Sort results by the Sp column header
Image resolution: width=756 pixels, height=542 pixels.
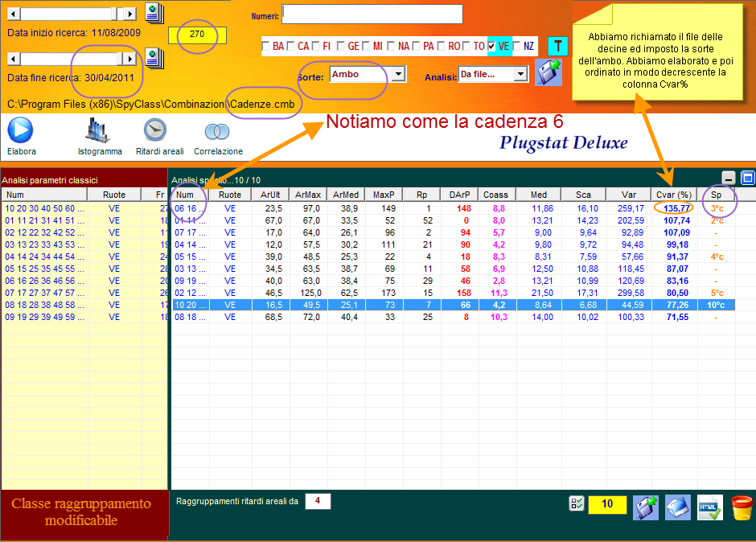[x=717, y=195]
